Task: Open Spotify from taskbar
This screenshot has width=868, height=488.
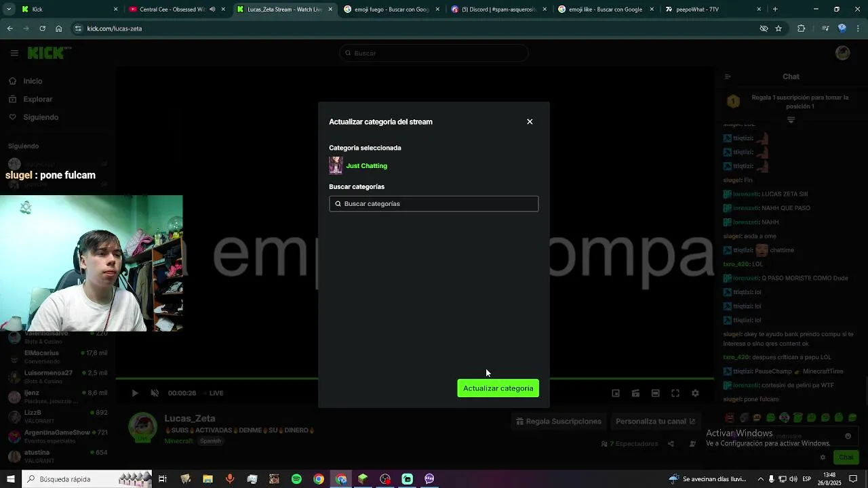Action: 296,479
